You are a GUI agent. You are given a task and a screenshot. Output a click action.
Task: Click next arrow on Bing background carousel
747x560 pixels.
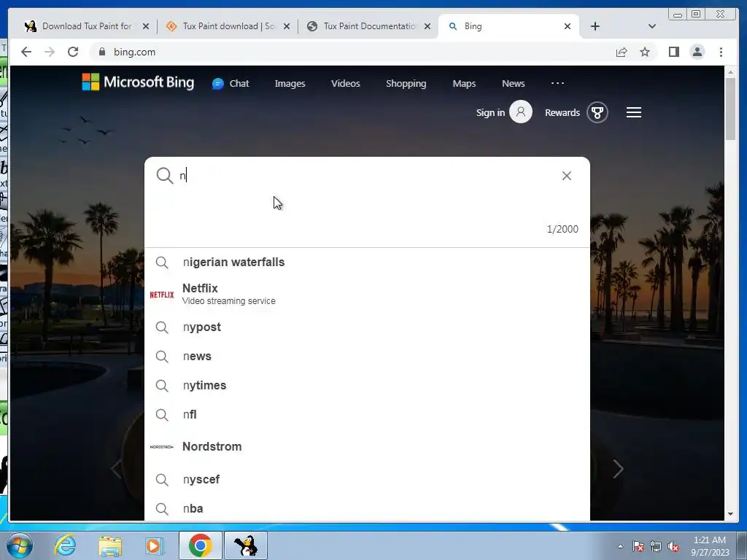pyautogui.click(x=618, y=469)
